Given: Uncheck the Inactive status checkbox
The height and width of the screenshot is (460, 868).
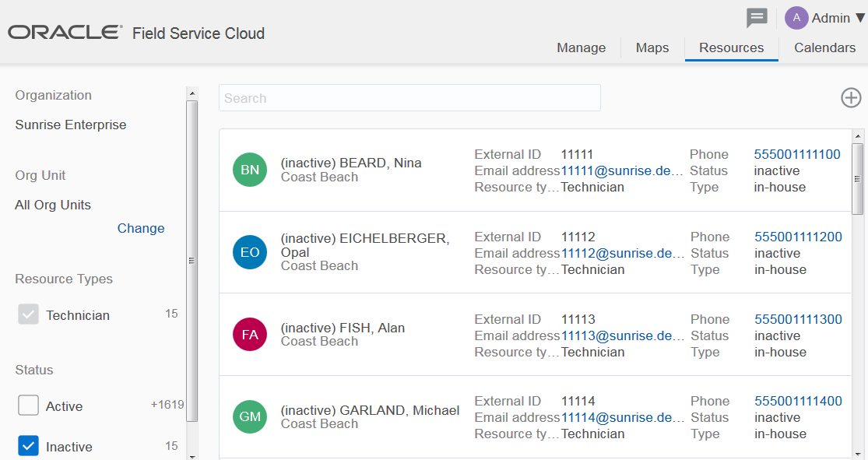Looking at the screenshot, I should point(29,446).
